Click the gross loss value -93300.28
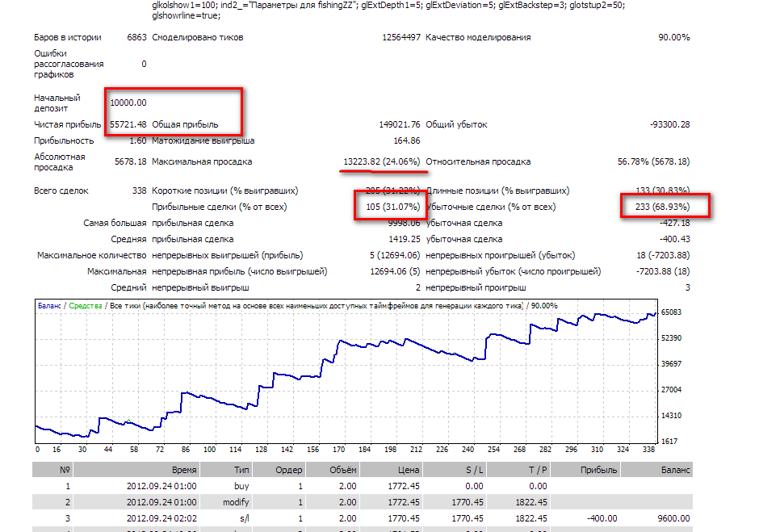The width and height of the screenshot is (780, 532). 669,124
